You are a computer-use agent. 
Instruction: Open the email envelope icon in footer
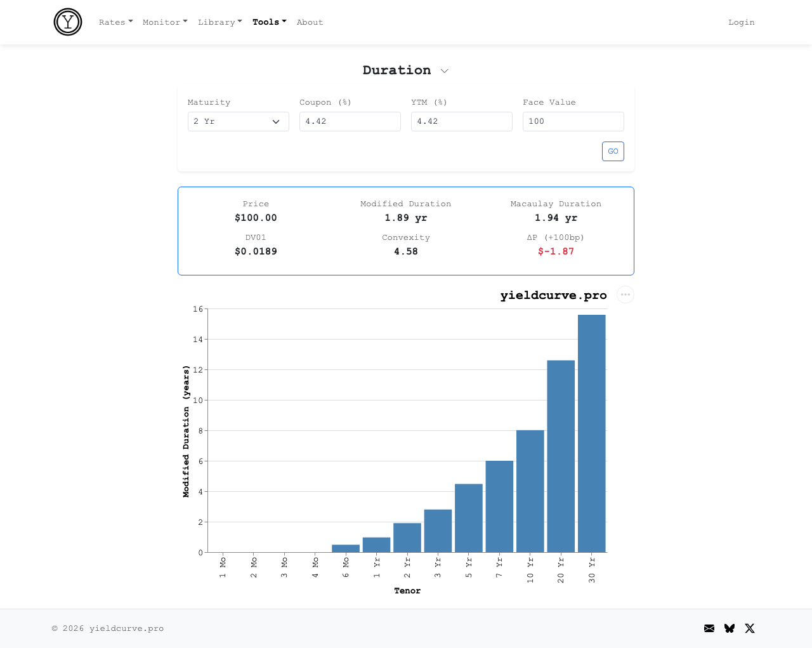(709, 628)
